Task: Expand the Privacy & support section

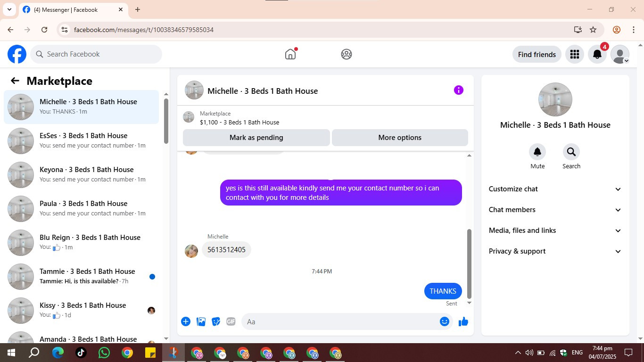Action: [x=555, y=251]
